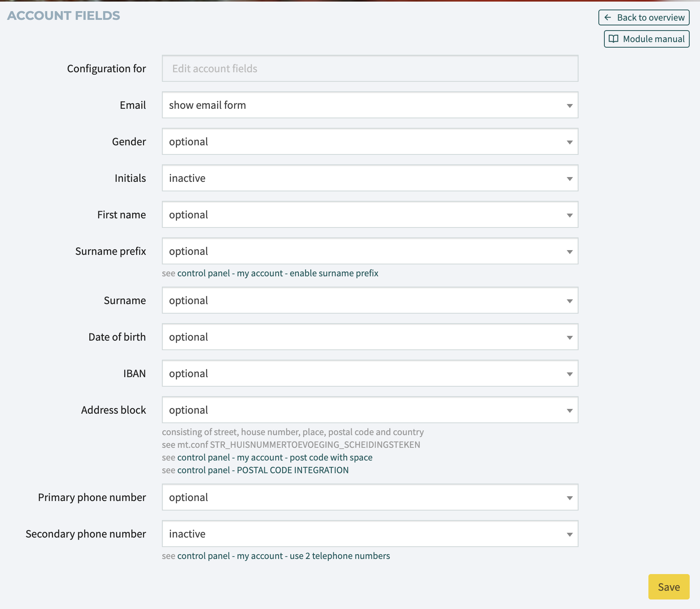Expand the Secondary phone number dropdown
The width and height of the screenshot is (700, 609).
pos(370,534)
